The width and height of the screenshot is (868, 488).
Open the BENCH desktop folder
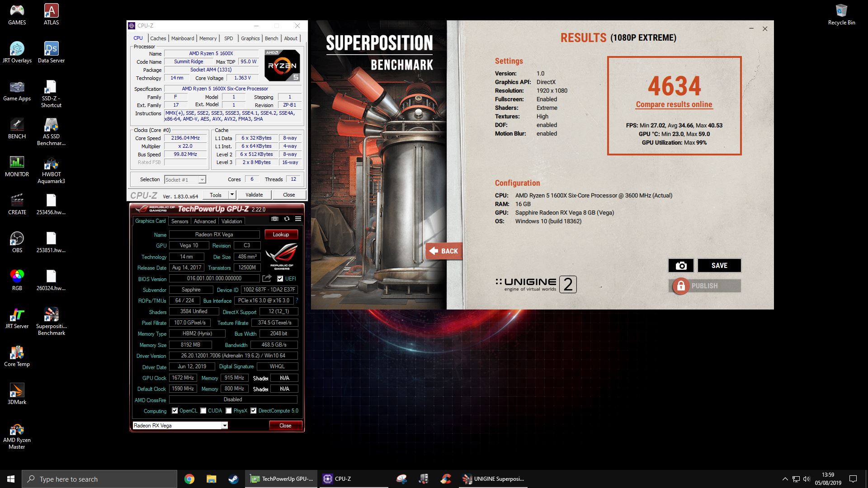click(17, 128)
